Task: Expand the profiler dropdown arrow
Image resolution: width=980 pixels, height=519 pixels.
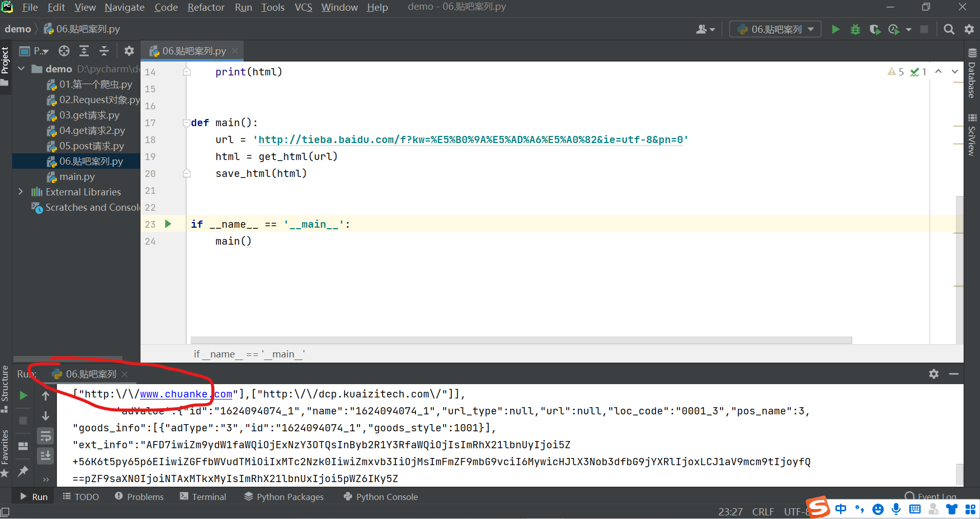Action: pyautogui.click(x=909, y=29)
